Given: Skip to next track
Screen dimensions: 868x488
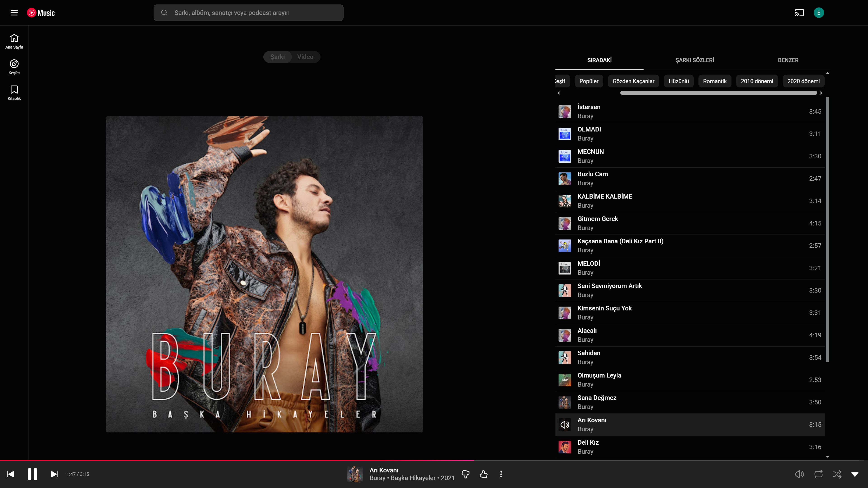Looking at the screenshot, I should click(x=54, y=474).
